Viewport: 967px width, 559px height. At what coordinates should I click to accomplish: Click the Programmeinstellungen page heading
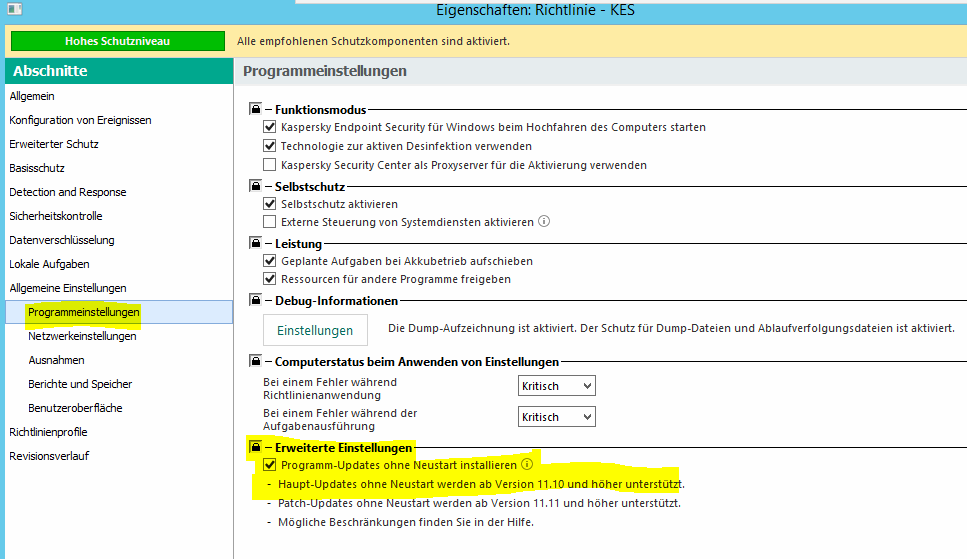pos(325,71)
